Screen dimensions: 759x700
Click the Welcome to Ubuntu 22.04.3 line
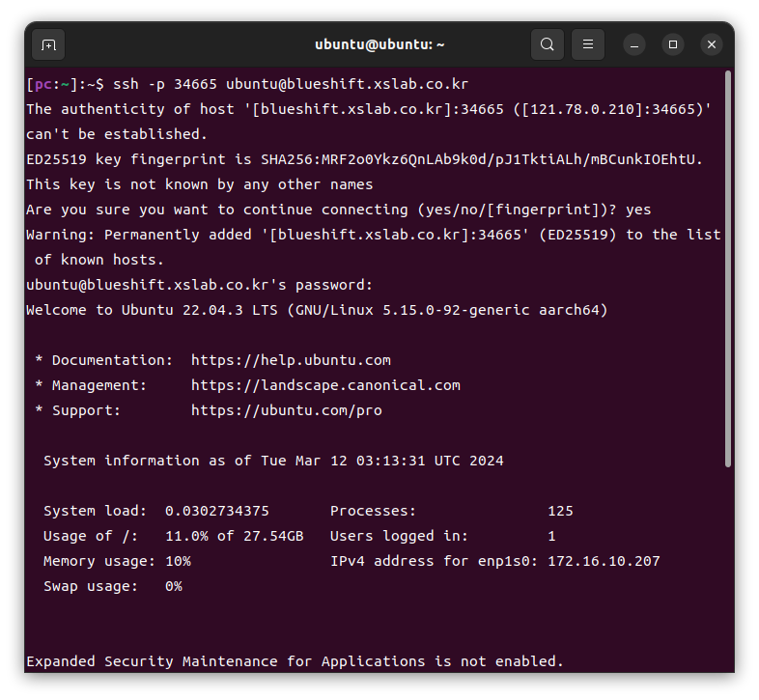317,310
